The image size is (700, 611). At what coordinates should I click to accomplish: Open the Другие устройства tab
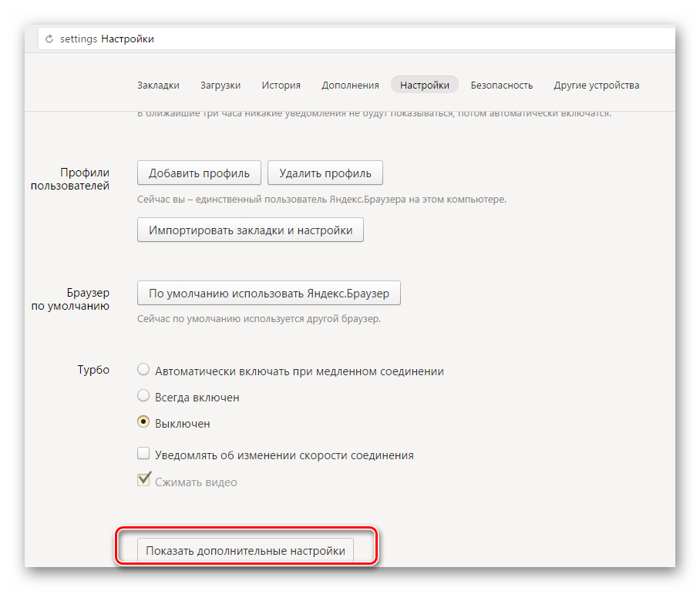click(x=596, y=86)
